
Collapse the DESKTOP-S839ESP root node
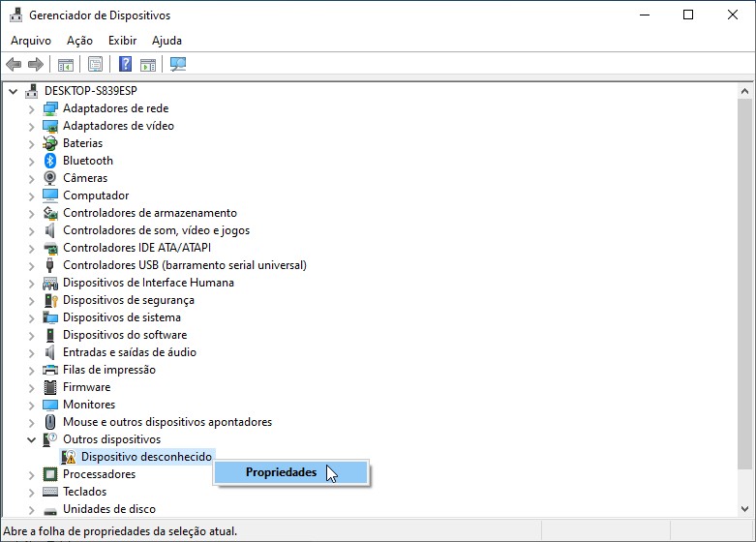tap(13, 91)
